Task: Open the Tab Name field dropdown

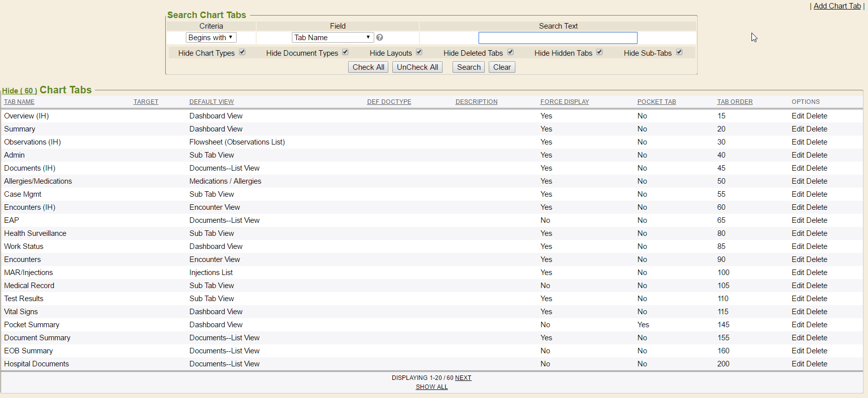Action: (x=333, y=38)
